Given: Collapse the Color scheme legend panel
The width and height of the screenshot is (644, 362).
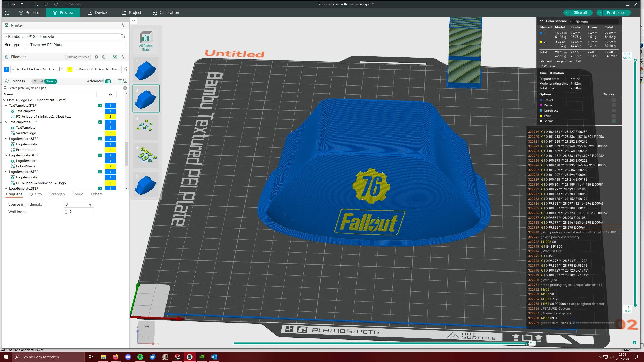Looking at the screenshot, I should [541, 21].
